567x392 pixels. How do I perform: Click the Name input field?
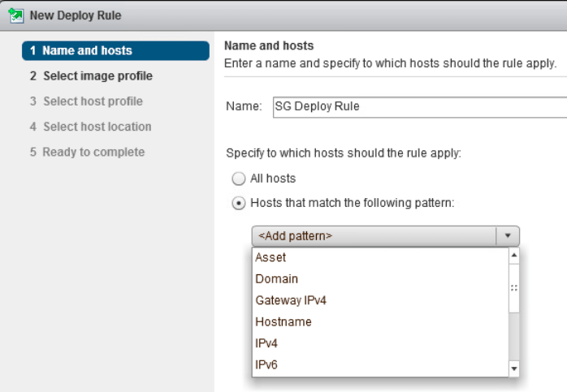click(x=420, y=107)
